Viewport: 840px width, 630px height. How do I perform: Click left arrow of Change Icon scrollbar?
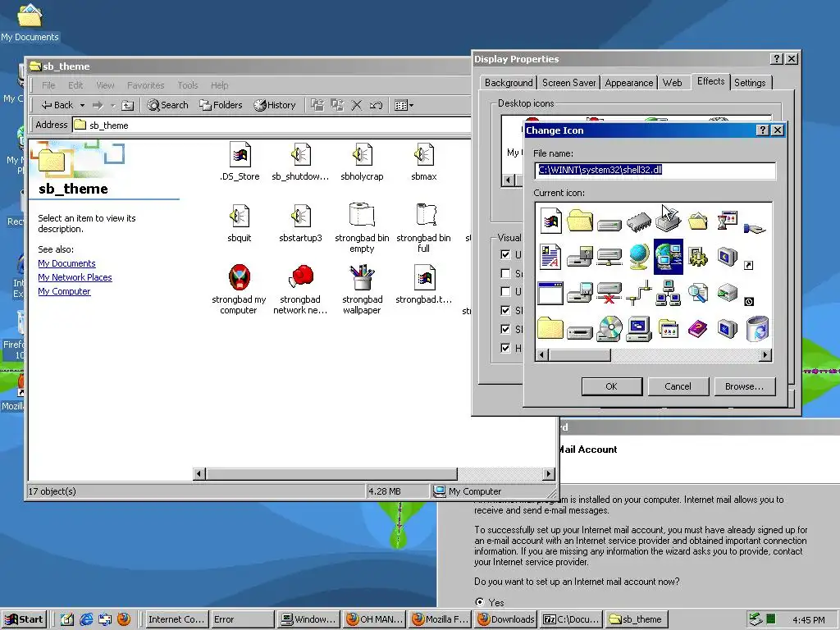click(542, 354)
